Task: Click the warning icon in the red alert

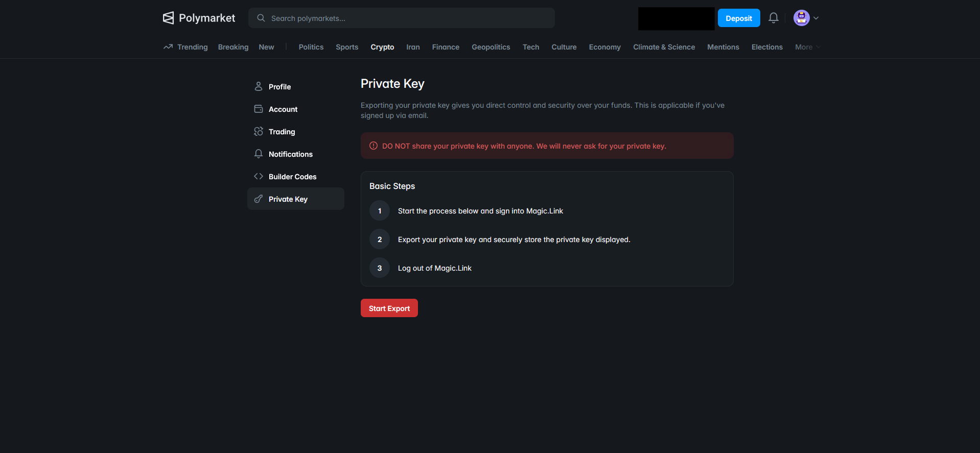Action: (374, 146)
